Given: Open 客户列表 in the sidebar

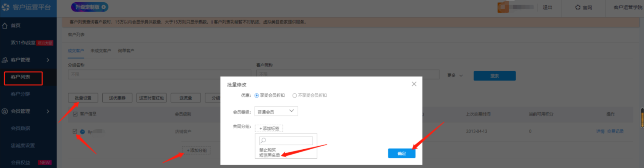Looking at the screenshot, I should pos(21,77).
